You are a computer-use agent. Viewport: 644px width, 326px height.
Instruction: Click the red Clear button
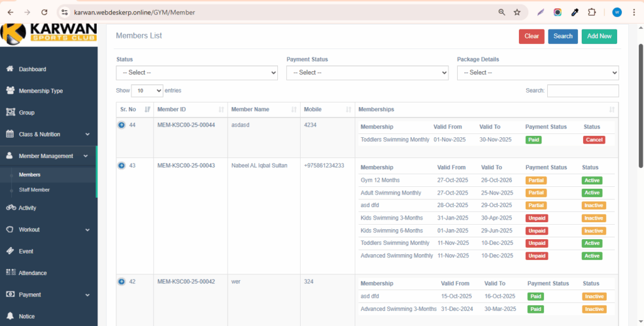(x=531, y=36)
